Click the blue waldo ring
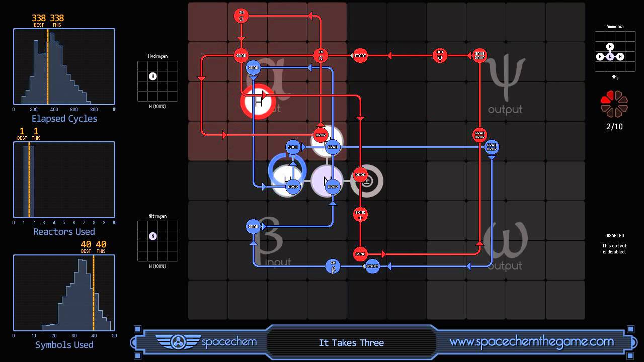 [x=287, y=172]
